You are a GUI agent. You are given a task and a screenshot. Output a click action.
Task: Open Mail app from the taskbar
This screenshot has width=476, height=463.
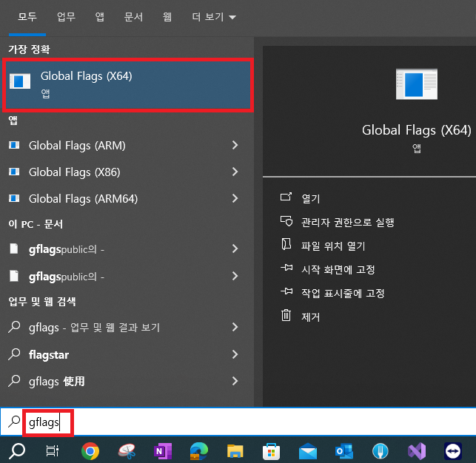308,451
